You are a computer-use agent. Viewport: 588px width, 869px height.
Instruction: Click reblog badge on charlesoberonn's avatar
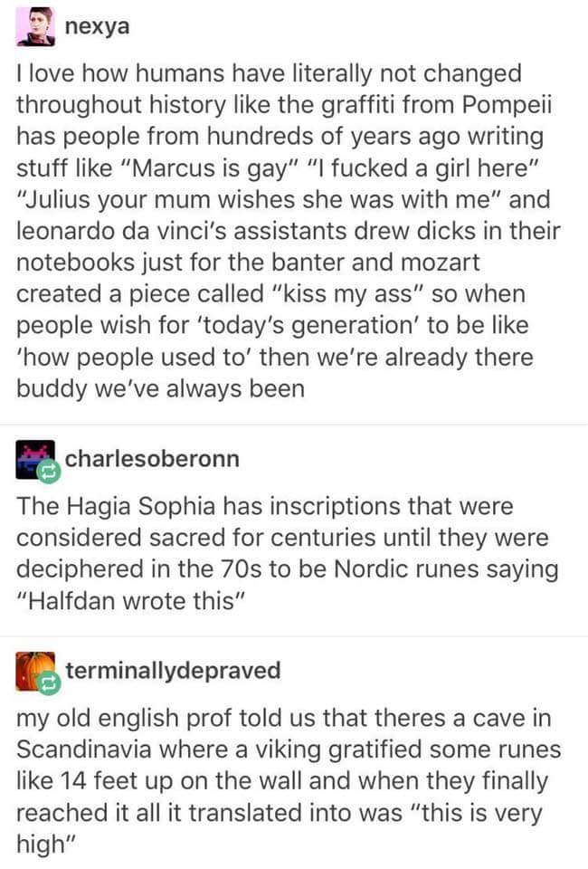tap(48, 472)
